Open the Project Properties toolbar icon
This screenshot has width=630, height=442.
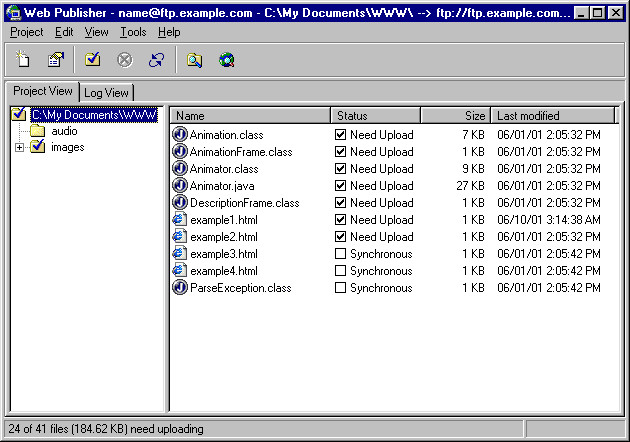(56, 60)
